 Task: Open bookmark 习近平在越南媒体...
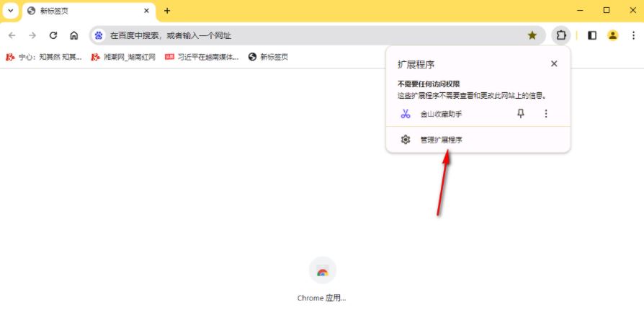(202, 57)
